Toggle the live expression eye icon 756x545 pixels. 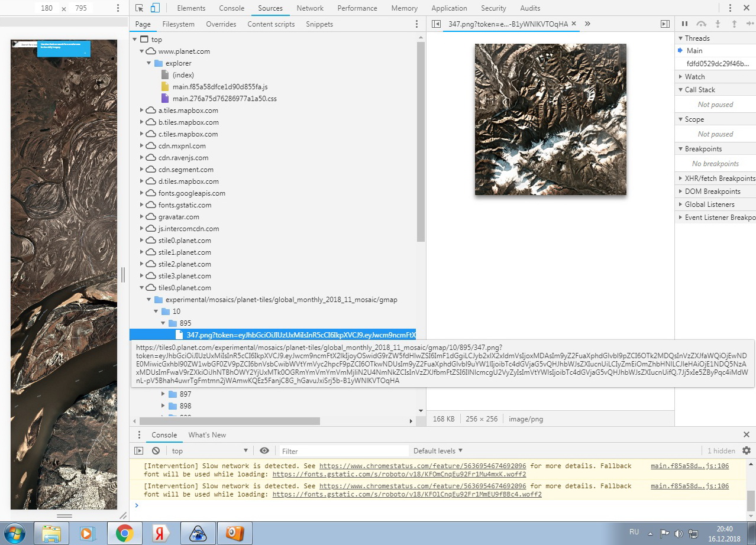click(264, 451)
